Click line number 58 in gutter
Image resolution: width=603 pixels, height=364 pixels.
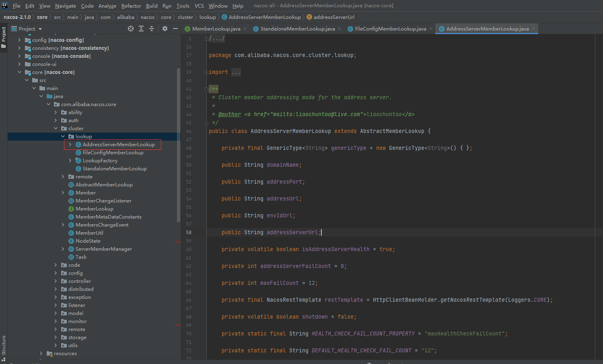189,232
